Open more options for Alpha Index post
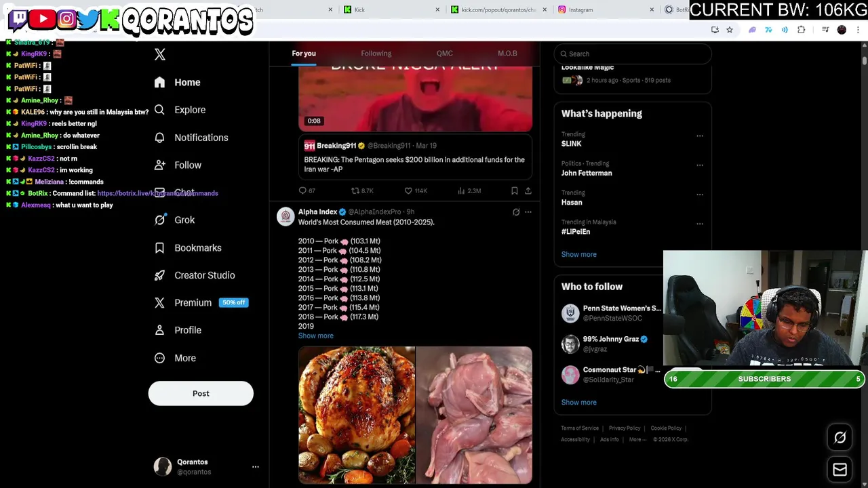The width and height of the screenshot is (868, 488). (x=528, y=212)
